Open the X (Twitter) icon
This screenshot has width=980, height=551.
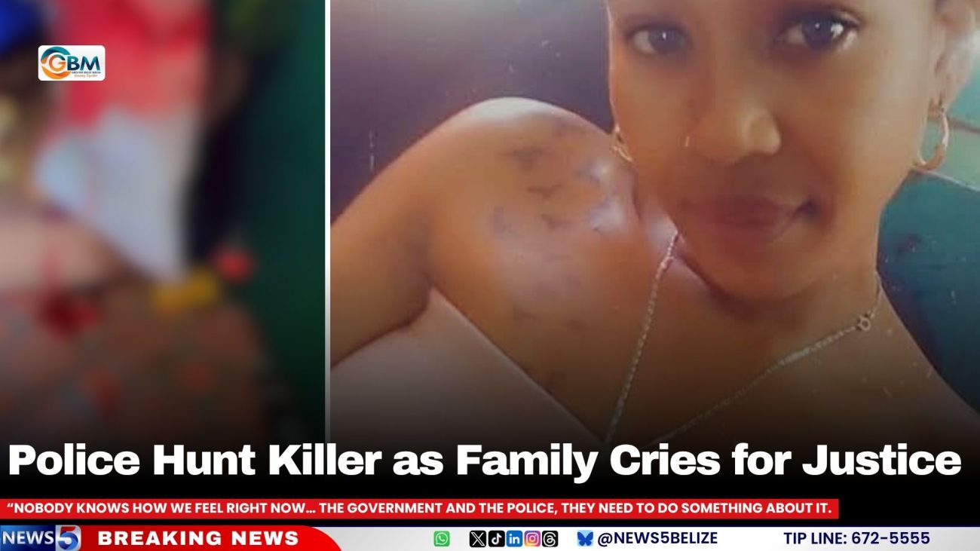click(x=477, y=539)
